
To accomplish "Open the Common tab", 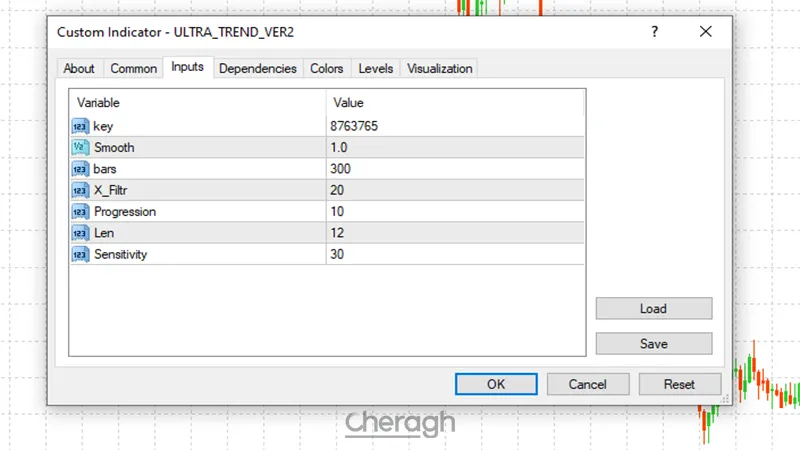I will [133, 69].
